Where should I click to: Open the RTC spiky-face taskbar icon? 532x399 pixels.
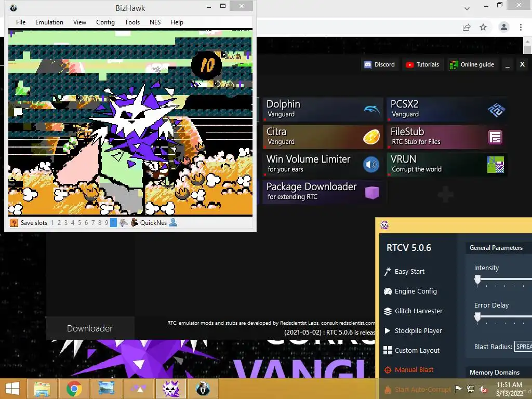170,389
